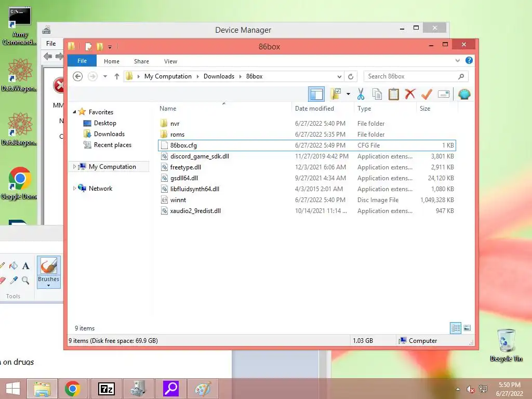The image size is (532, 399).
Task: Open Chrome from the taskbar
Action: (73, 389)
